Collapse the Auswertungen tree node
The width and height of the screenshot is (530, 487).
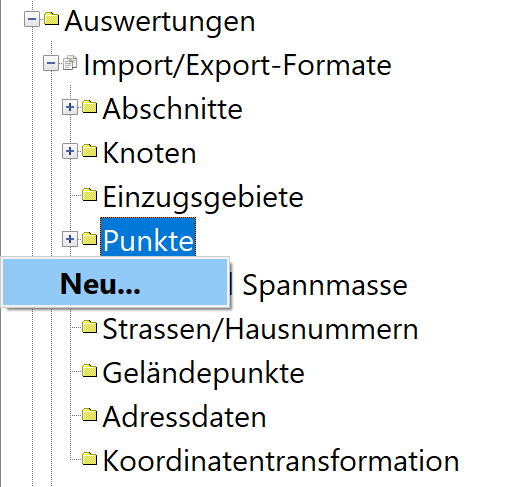tap(32, 19)
